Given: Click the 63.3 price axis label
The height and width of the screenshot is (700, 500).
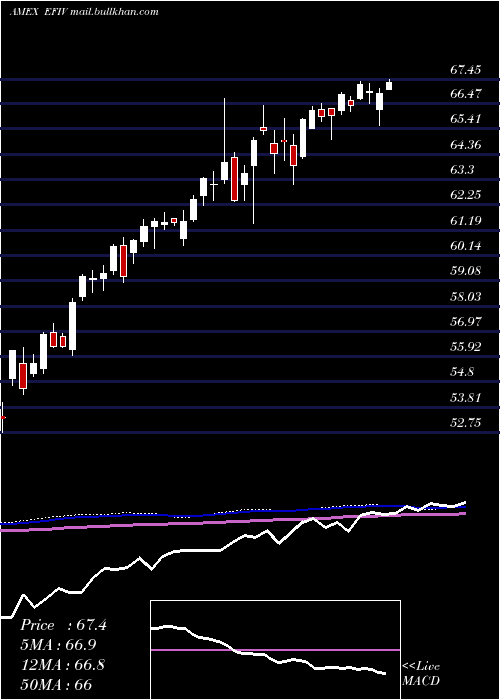Looking at the screenshot, I should (462, 170).
